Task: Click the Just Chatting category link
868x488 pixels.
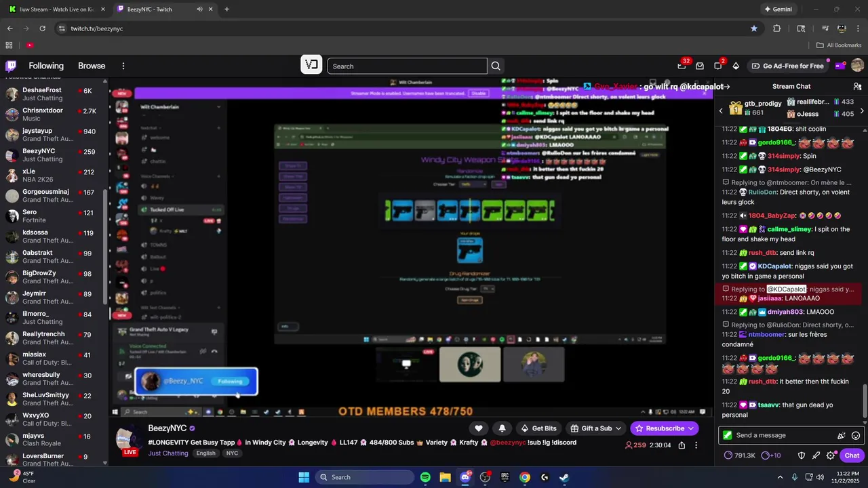Action: pyautogui.click(x=168, y=453)
